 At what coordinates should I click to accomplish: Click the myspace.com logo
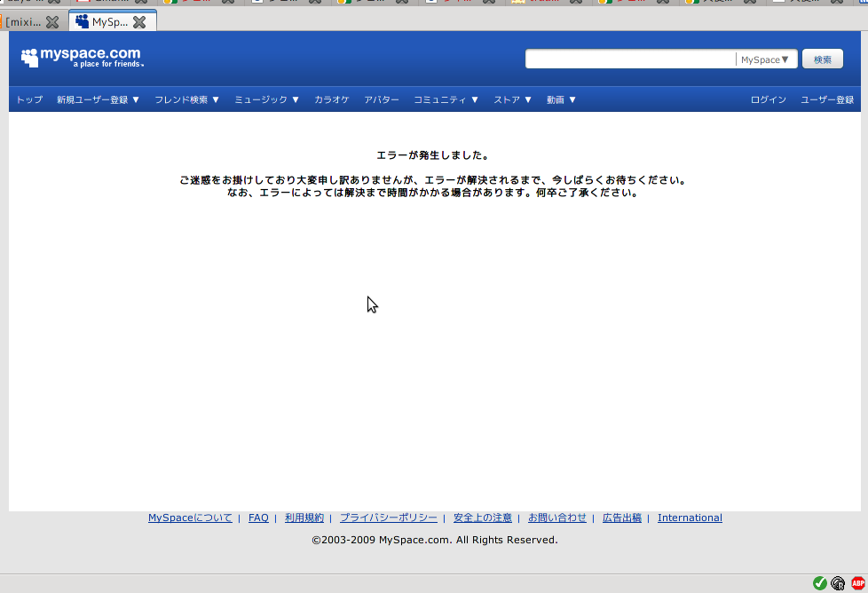83,58
